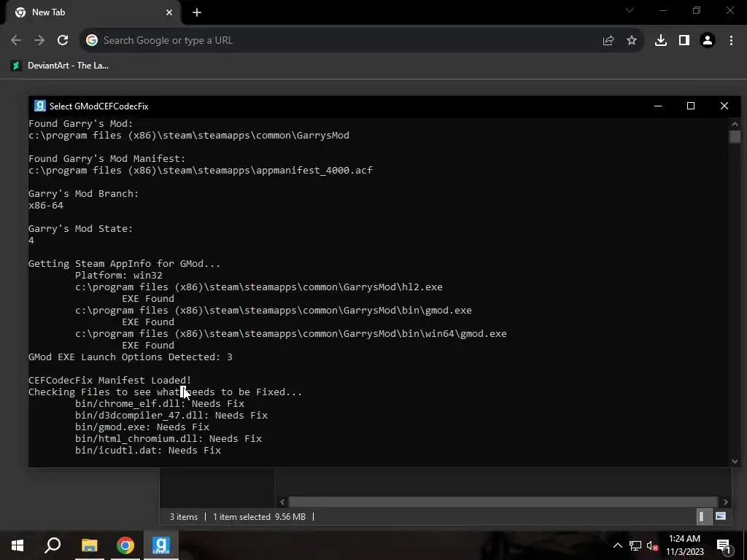Screen dimensions: 747x560
Task: Click the 'GarrysMod\hl2.exe' path line
Action: (259, 287)
